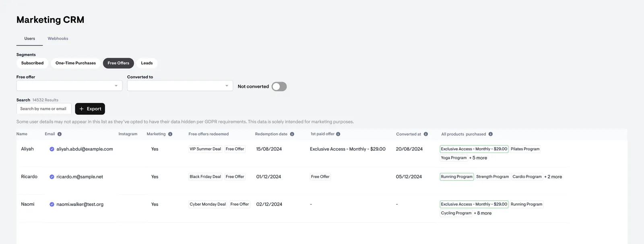Click Free Offer tag in Naomi's redeemed offers
The height and width of the screenshot is (244, 644).
coord(239,205)
